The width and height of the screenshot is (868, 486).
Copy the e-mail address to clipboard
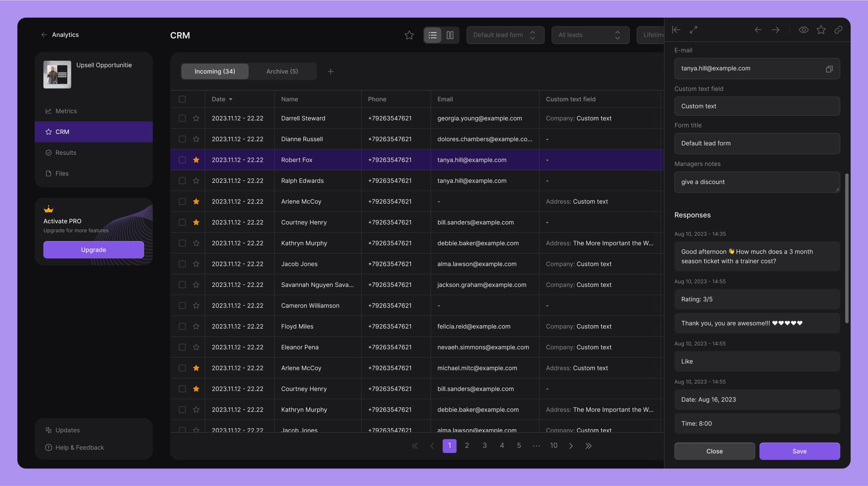pos(829,69)
